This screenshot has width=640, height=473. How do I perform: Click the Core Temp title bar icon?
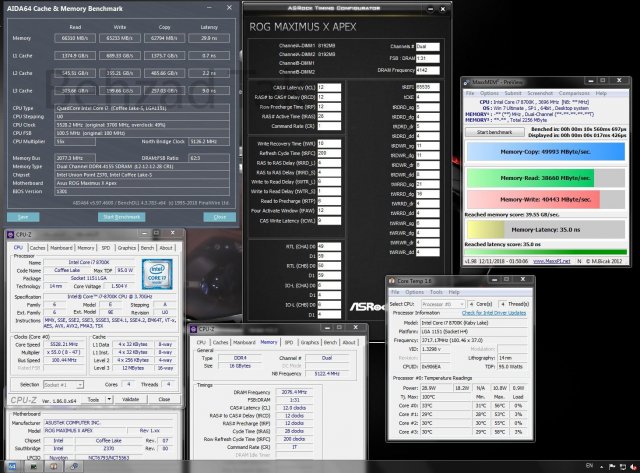[x=392, y=281]
